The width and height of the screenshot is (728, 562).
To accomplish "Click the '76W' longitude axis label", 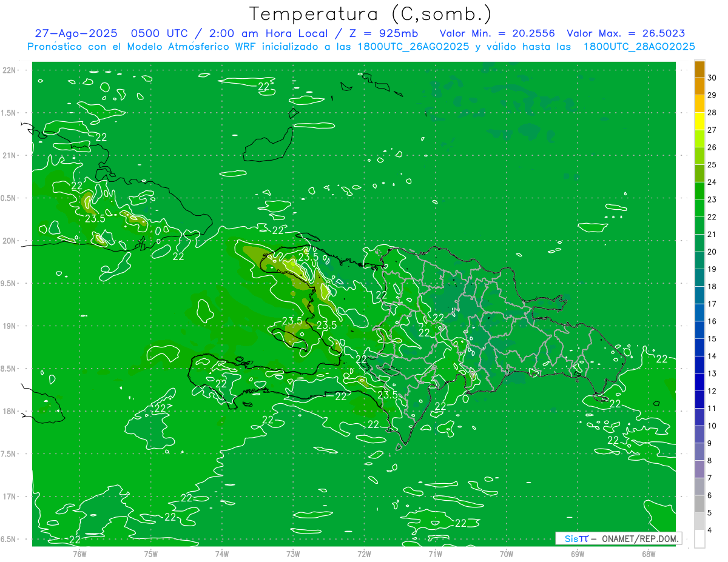I will 79,554.
